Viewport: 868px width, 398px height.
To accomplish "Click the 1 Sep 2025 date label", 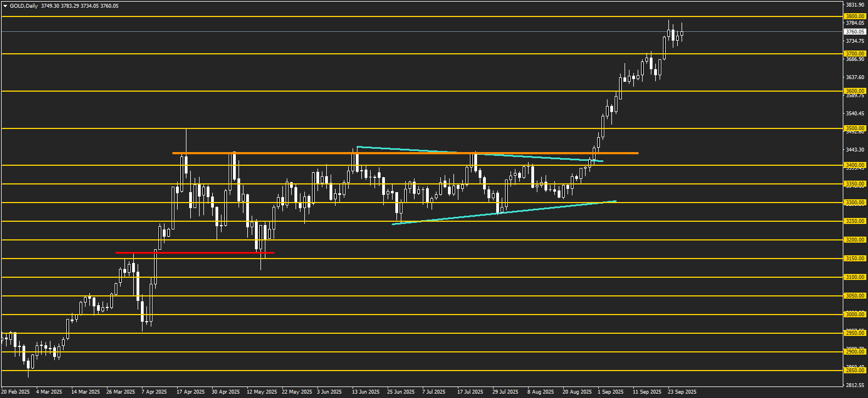I will 611,392.
